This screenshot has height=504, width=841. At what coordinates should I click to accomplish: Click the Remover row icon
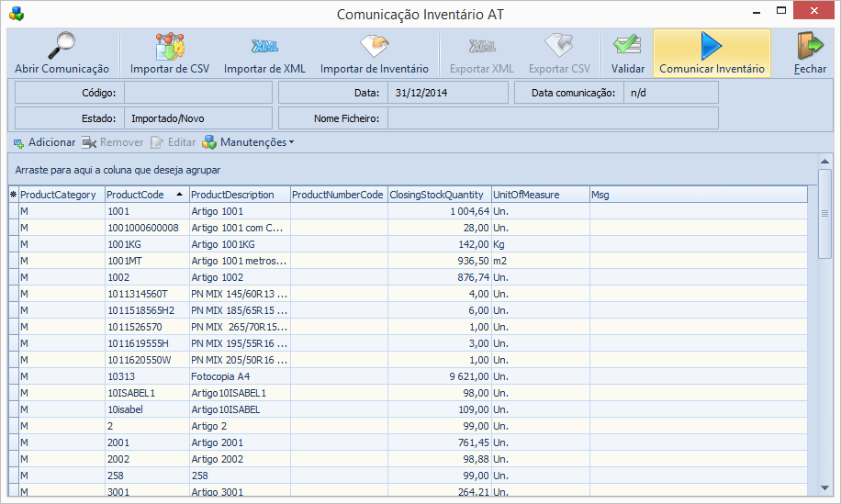click(89, 142)
